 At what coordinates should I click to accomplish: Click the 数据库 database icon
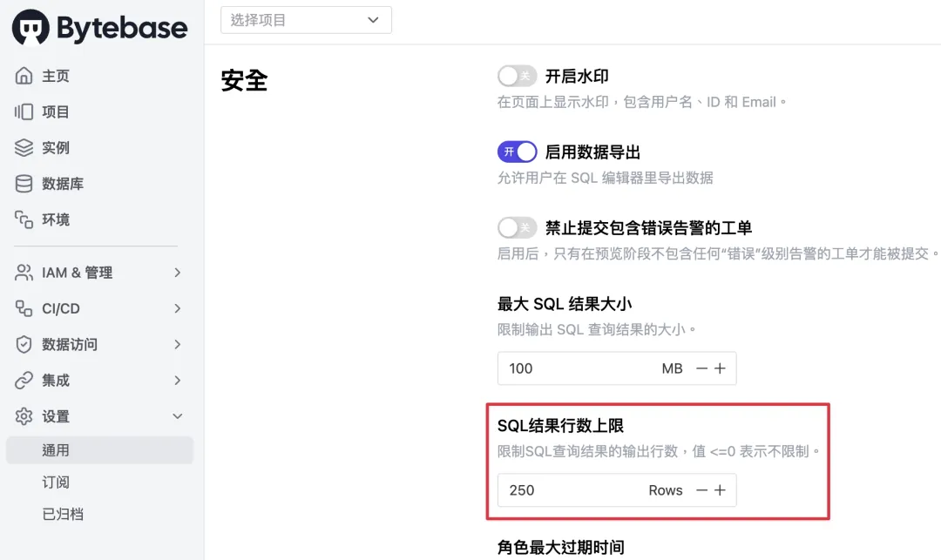tap(24, 184)
